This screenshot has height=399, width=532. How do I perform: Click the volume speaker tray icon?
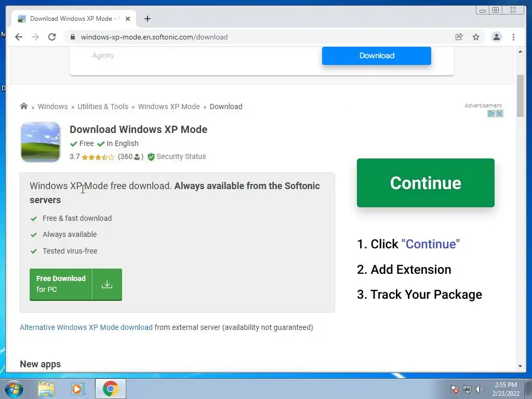480,389
